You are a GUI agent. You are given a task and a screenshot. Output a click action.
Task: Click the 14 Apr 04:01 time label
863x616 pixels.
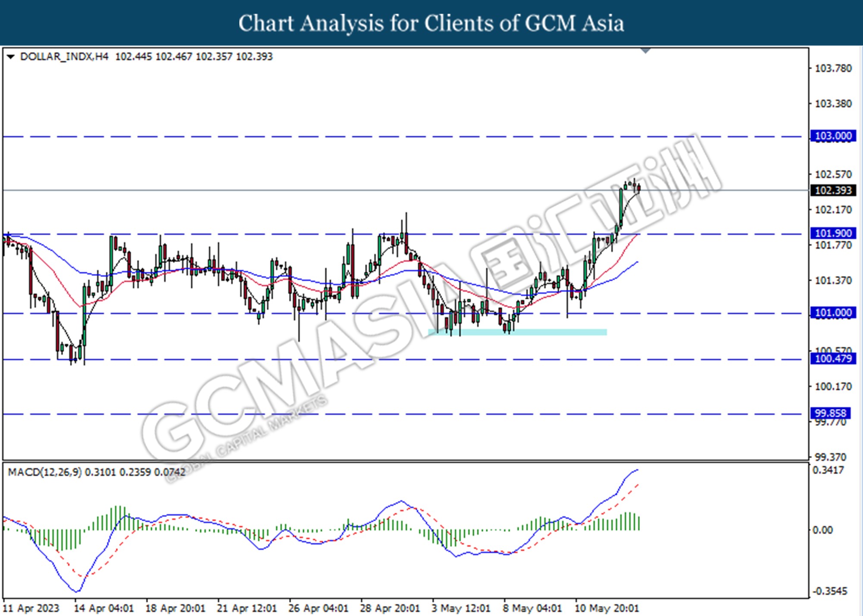click(x=104, y=608)
